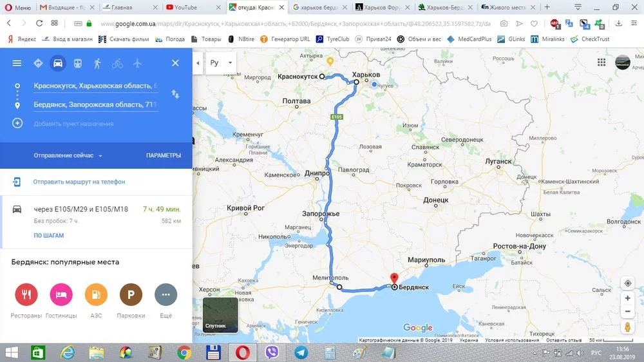Take snapshot camera icon

pos(504,24)
